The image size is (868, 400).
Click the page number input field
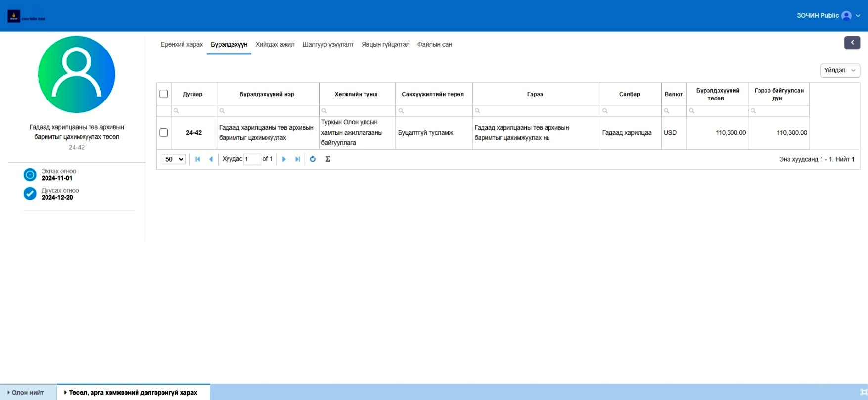(x=252, y=159)
